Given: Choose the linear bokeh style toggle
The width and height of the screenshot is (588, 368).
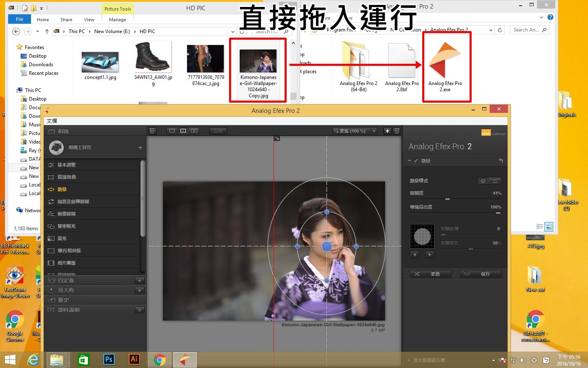Looking at the screenshot, I should tap(495, 181).
